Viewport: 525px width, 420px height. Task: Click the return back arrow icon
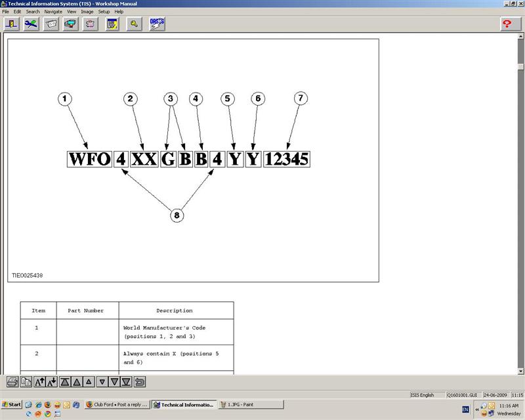[139, 381]
